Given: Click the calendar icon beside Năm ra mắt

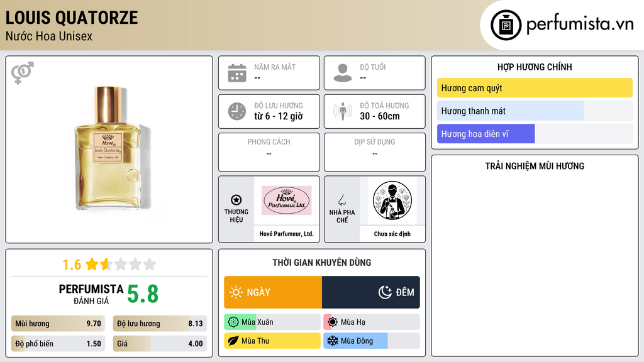Looking at the screenshot, I should pyautogui.click(x=237, y=73).
